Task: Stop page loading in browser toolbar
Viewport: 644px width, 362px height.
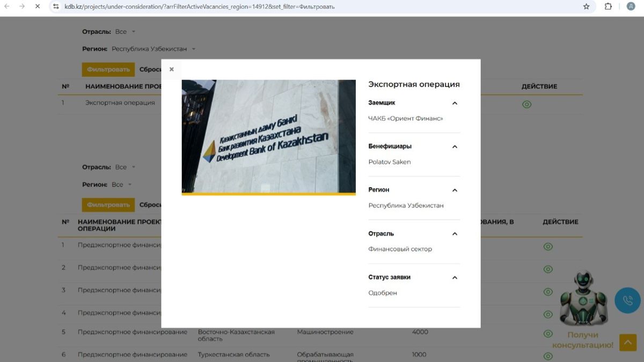Action: coord(37,6)
